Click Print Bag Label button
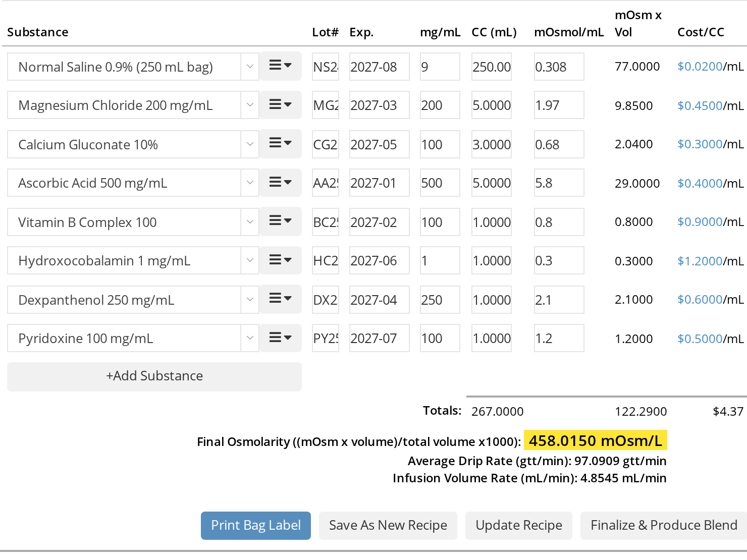 tap(256, 526)
